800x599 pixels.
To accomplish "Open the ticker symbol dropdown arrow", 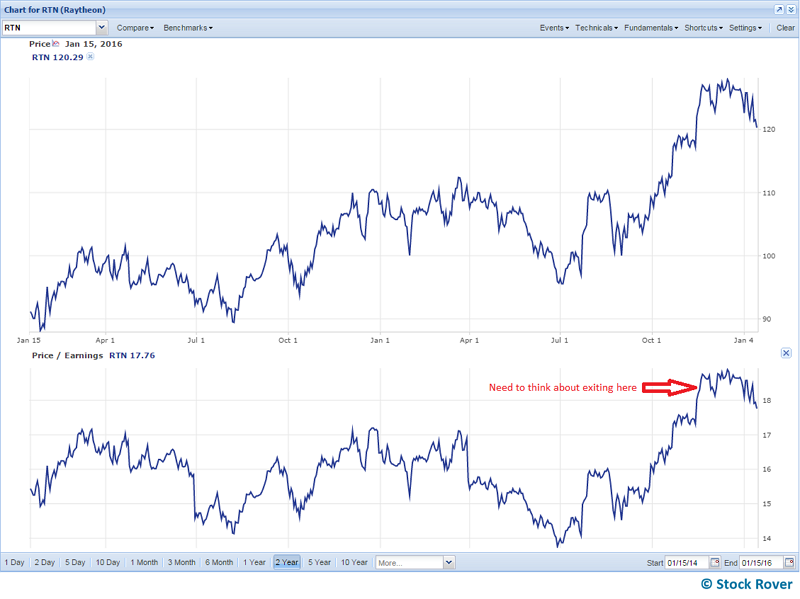I will 102,28.
